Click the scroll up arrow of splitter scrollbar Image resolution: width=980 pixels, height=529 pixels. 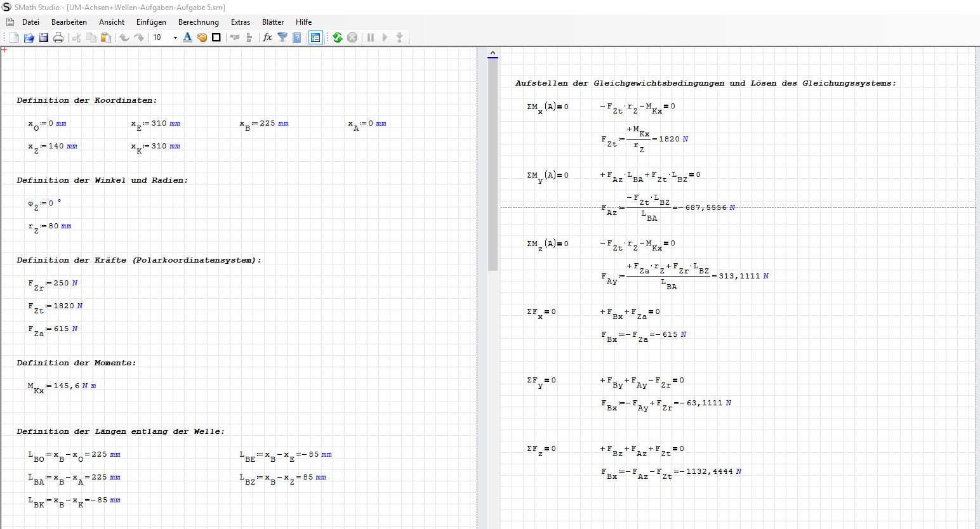point(493,53)
